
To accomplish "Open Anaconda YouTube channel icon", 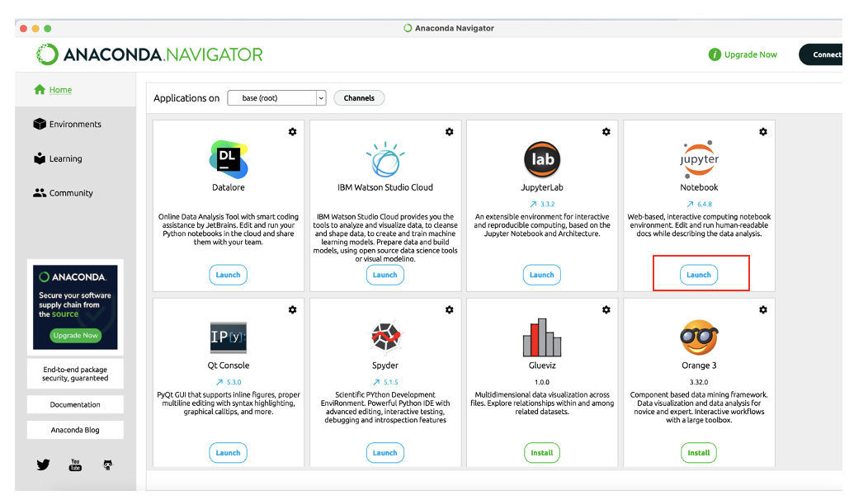I will (75, 465).
